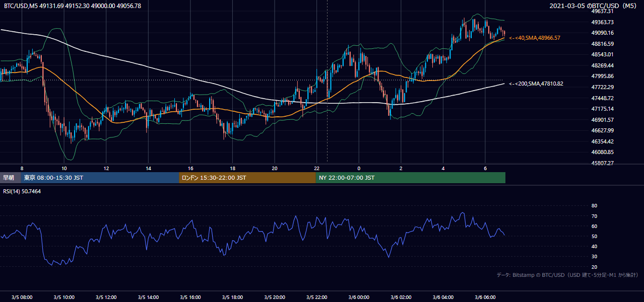The height and width of the screenshot is (302, 644).
Task: Click the Bitstamp data source note
Action: pos(567,275)
